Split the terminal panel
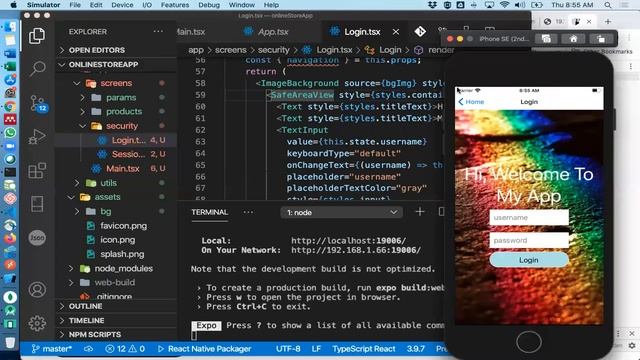Screen dimensions: 640x360 pos(441,212)
